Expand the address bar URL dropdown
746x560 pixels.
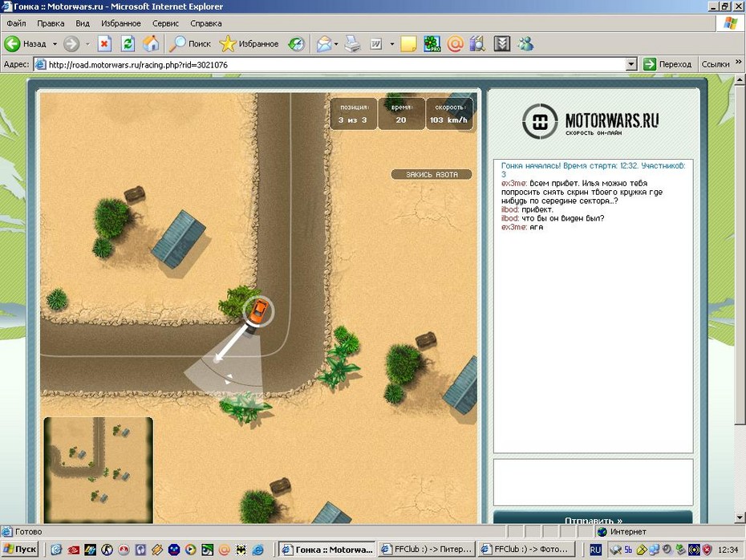[631, 64]
